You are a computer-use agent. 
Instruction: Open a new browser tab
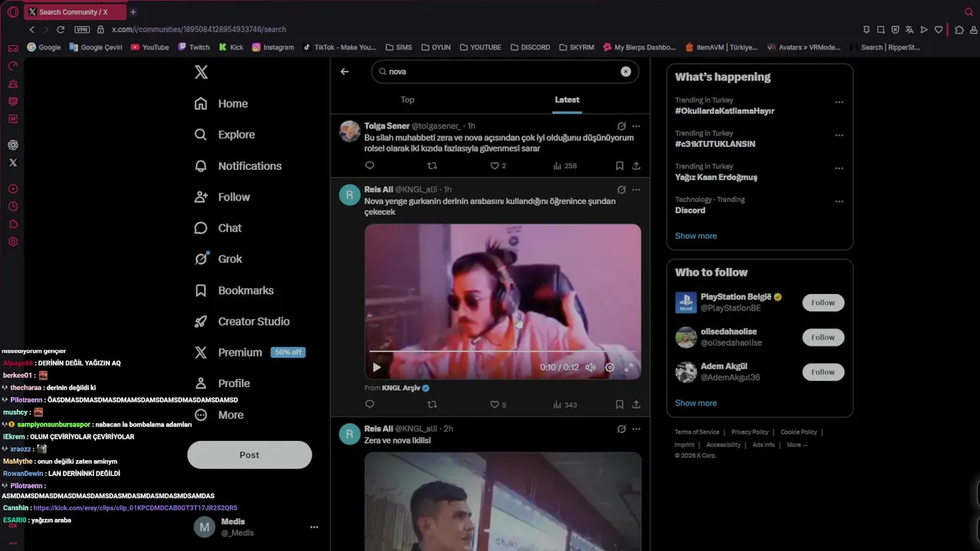pyautogui.click(x=132, y=11)
